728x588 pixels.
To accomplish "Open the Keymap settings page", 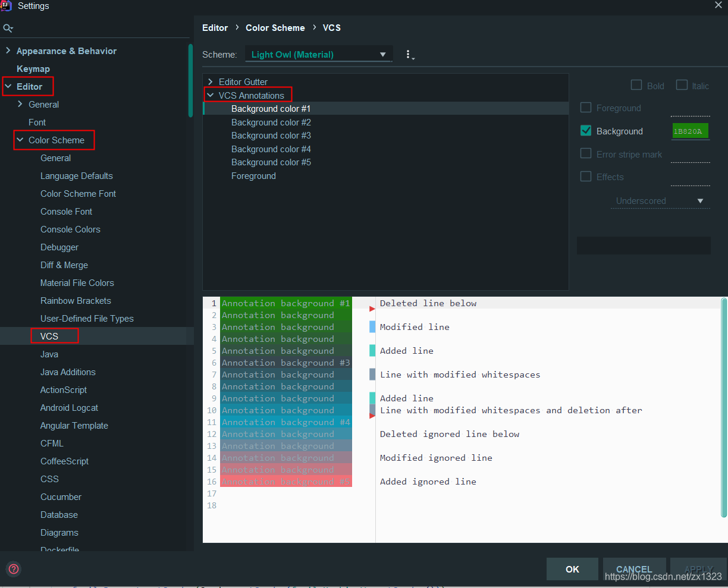I will [x=33, y=68].
